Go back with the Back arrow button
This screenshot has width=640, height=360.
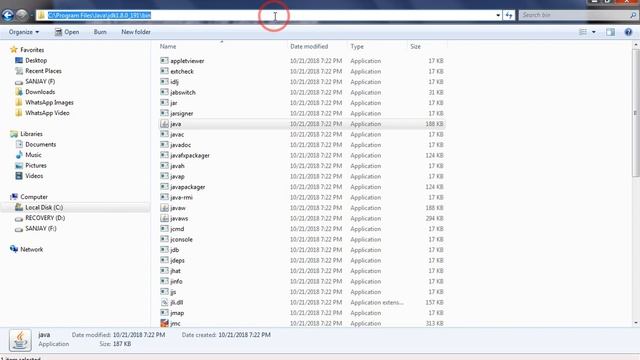pos(7,15)
